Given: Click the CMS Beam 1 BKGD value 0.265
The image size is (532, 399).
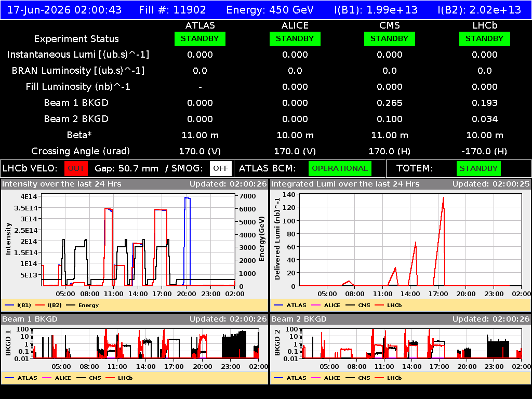Looking at the screenshot, I should (390, 103).
